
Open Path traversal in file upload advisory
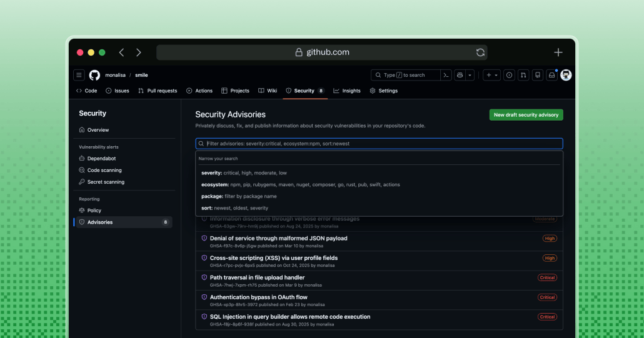(257, 277)
